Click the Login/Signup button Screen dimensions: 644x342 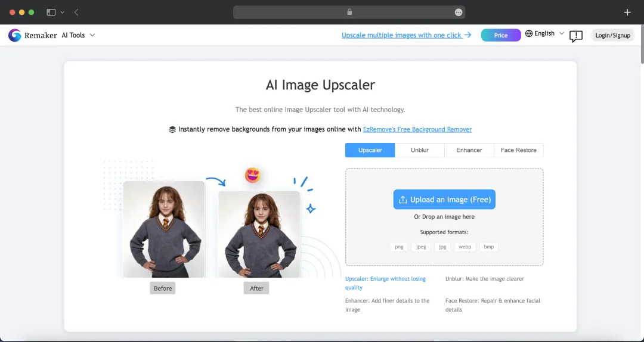pyautogui.click(x=613, y=35)
